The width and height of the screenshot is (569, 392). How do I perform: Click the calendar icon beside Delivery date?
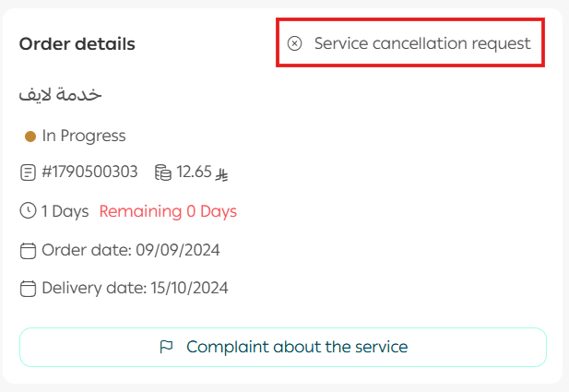[28, 288]
